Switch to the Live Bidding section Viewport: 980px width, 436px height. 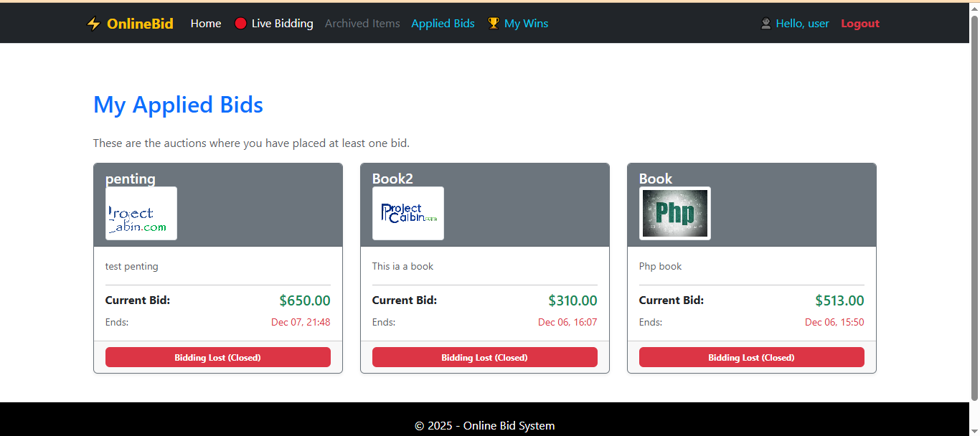283,23
